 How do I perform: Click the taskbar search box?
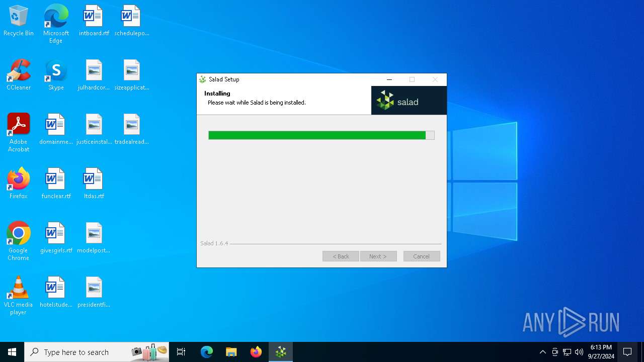coord(97,352)
